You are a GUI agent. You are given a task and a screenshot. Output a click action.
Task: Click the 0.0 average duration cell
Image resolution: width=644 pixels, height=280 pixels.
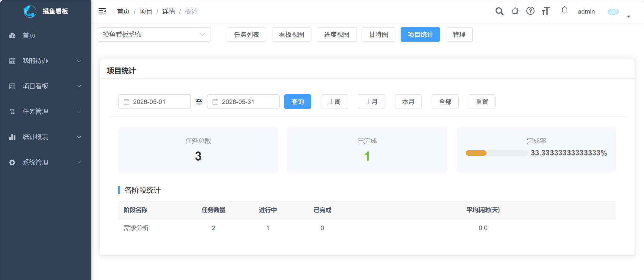point(483,228)
